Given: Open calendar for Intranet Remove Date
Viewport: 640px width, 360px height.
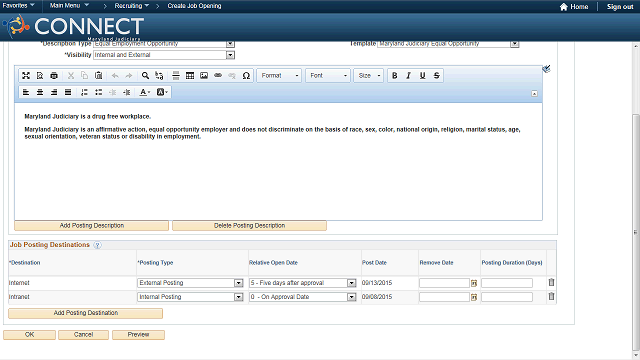Looking at the screenshot, I should coord(474,298).
